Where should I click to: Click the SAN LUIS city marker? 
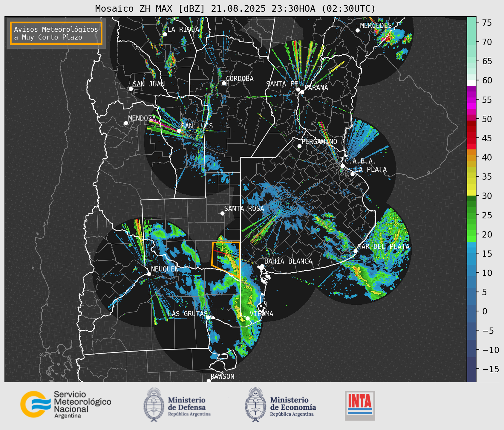[x=179, y=131]
